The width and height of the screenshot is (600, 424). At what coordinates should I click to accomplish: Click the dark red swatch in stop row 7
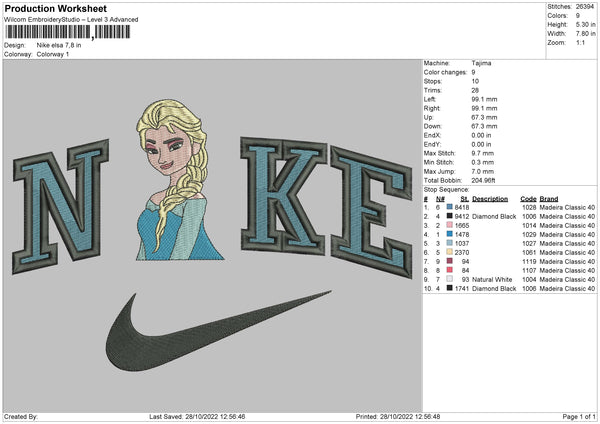click(x=450, y=261)
